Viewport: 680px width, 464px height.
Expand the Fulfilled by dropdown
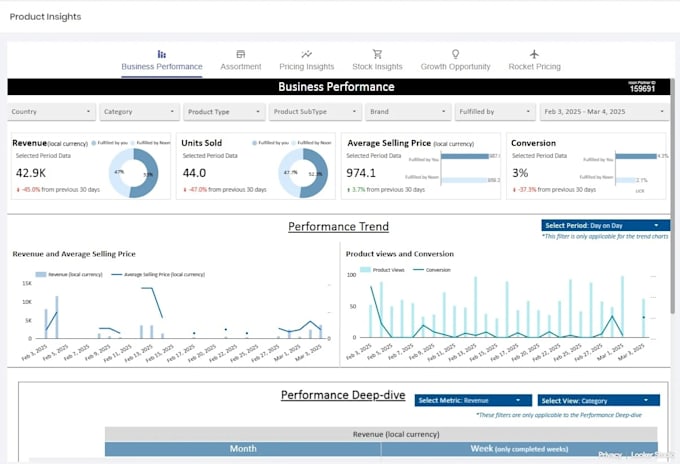(494, 111)
